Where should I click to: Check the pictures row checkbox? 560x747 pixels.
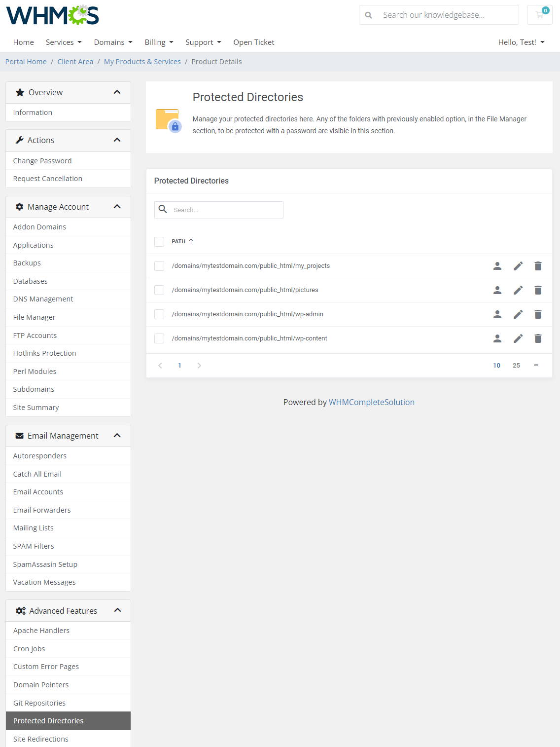(x=159, y=290)
